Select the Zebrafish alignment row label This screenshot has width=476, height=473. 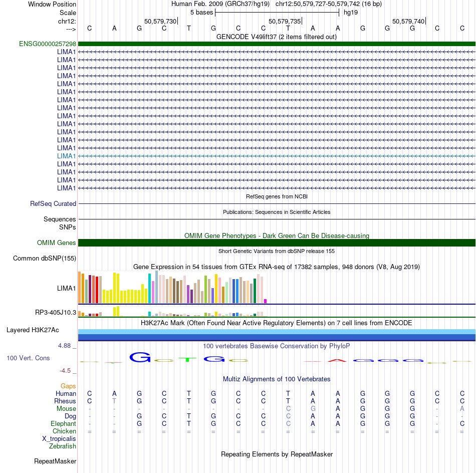(63, 446)
